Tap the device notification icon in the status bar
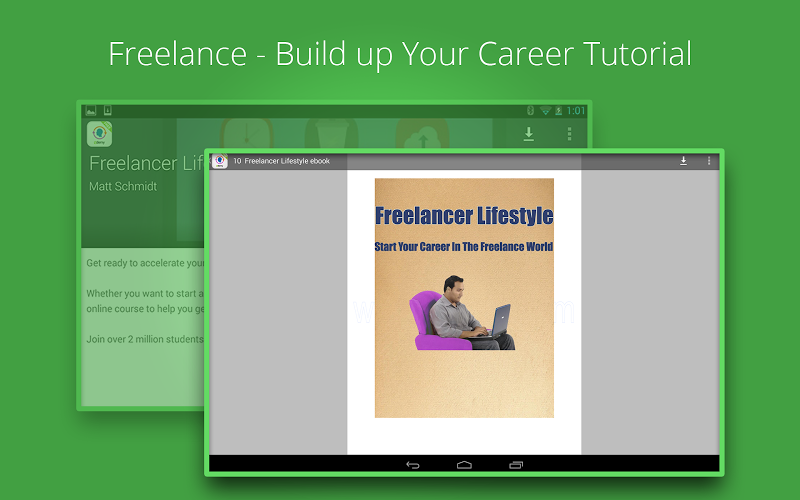 tap(108, 110)
